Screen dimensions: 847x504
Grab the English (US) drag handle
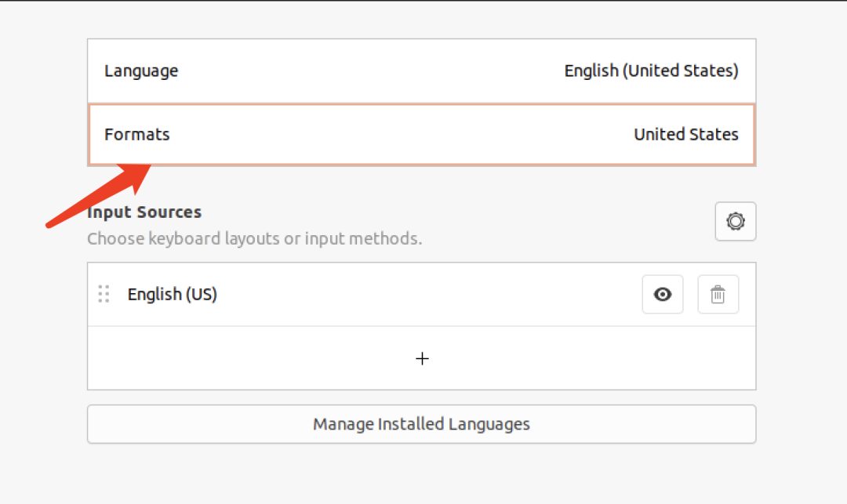pyautogui.click(x=104, y=295)
